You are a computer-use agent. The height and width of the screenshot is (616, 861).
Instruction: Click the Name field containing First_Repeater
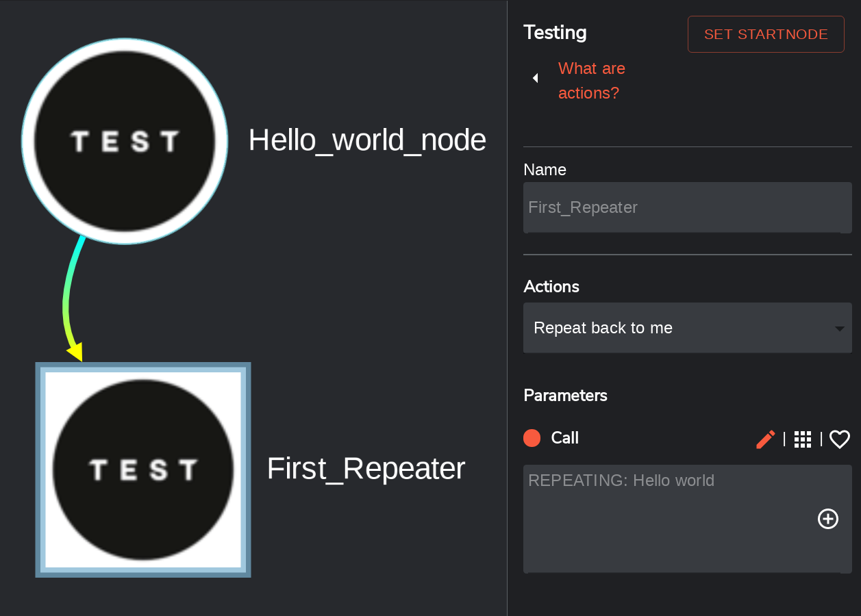click(687, 207)
